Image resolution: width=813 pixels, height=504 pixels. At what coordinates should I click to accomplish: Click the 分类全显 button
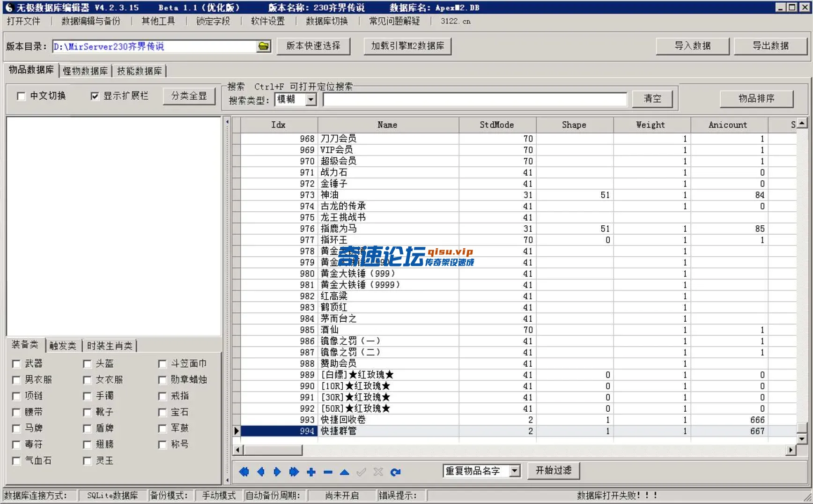tap(189, 96)
